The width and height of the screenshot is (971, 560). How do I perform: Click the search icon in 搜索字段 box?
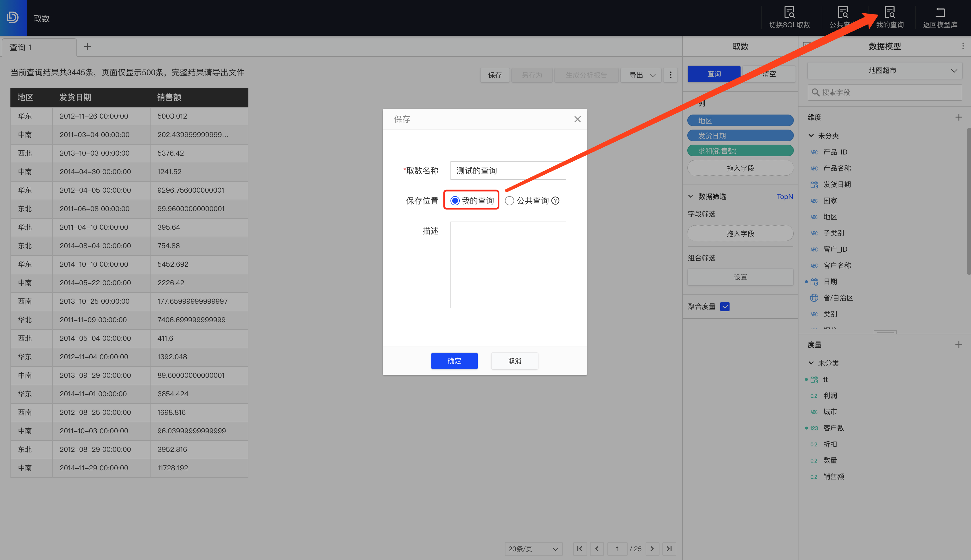[815, 92]
